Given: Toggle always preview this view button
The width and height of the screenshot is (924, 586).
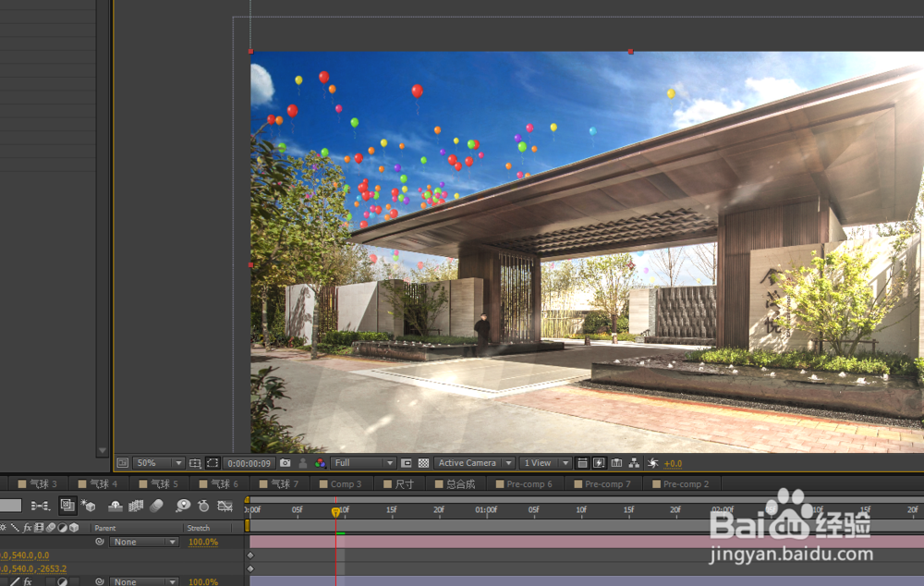Looking at the screenshot, I should click(x=122, y=463).
